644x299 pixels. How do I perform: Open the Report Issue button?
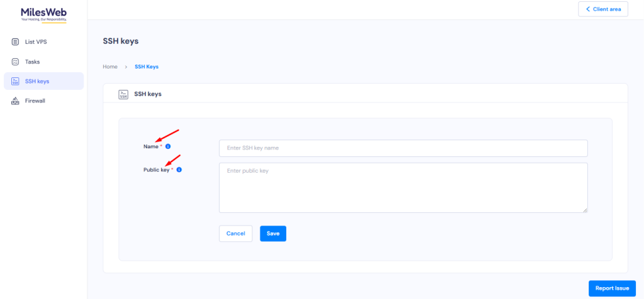[x=612, y=288]
